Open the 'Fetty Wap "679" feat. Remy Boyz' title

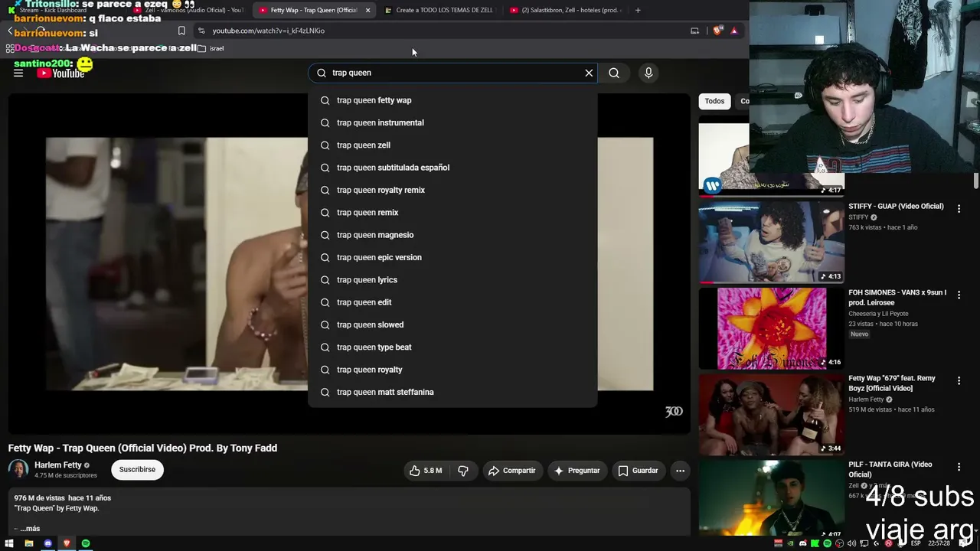point(892,383)
